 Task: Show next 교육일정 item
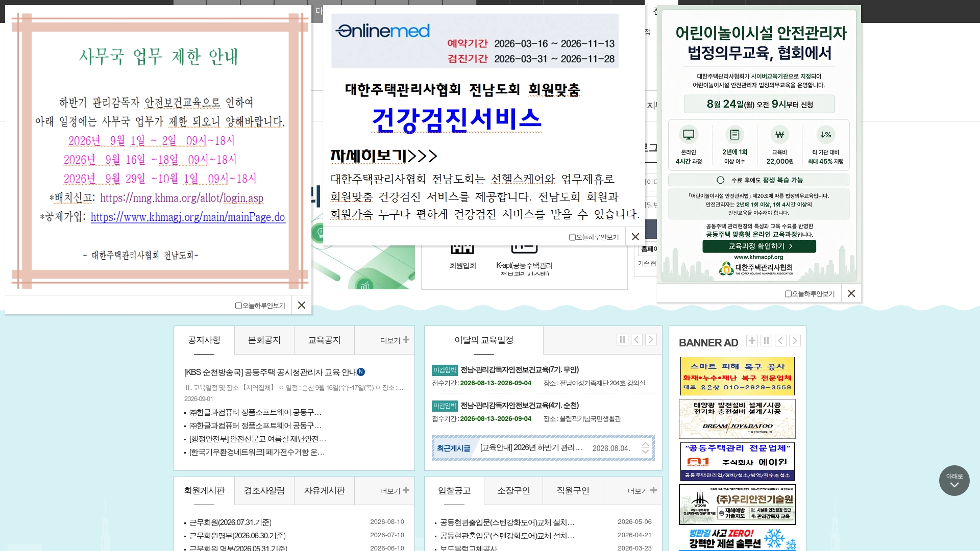651,340
